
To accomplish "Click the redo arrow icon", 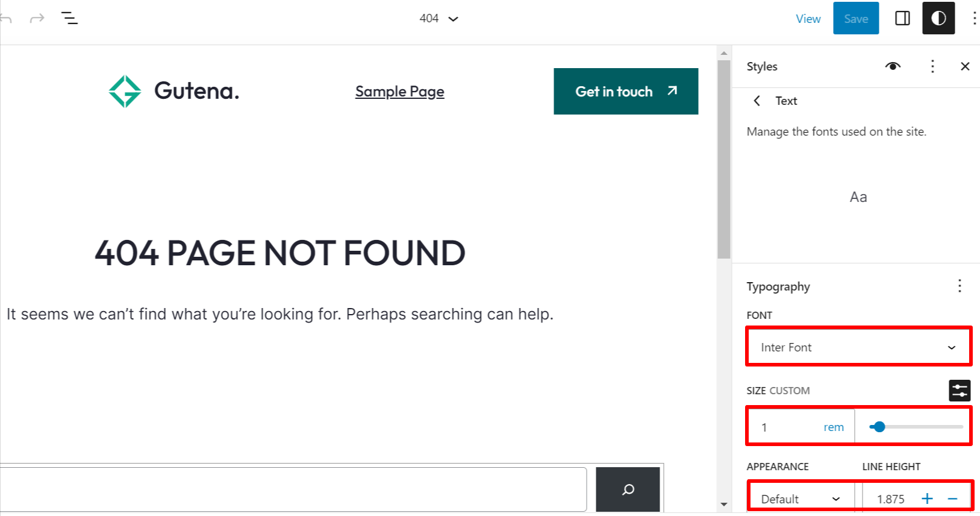I will click(37, 19).
